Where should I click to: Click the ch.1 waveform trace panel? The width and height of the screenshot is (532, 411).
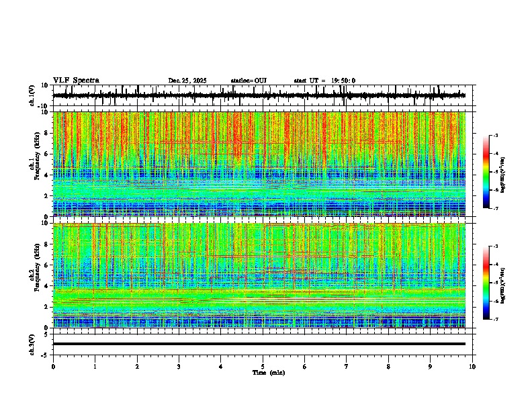[262, 95]
